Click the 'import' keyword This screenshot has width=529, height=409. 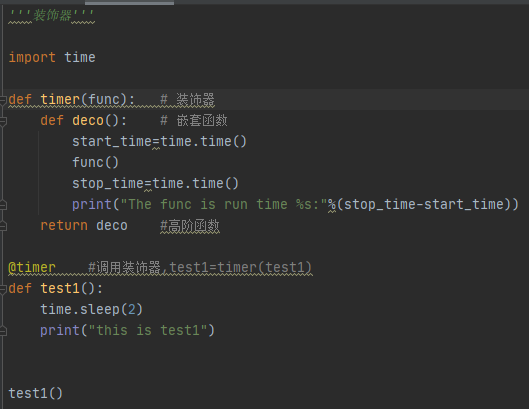(x=32, y=57)
